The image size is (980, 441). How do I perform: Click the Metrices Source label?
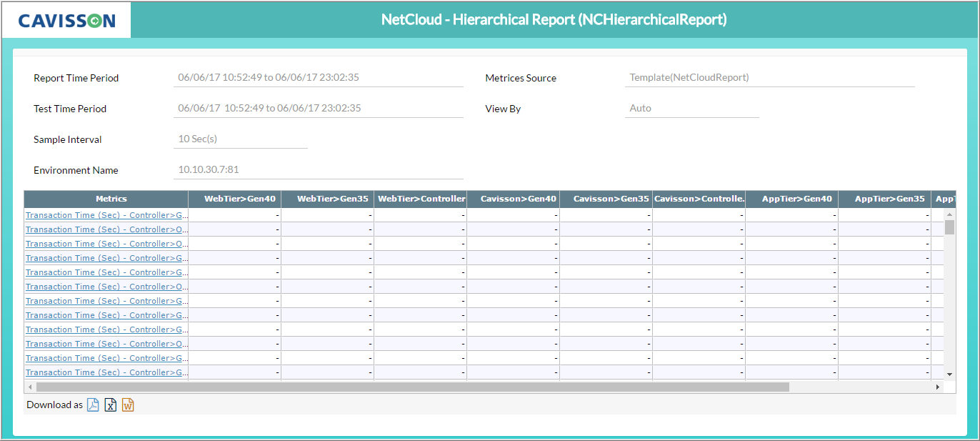tap(521, 78)
